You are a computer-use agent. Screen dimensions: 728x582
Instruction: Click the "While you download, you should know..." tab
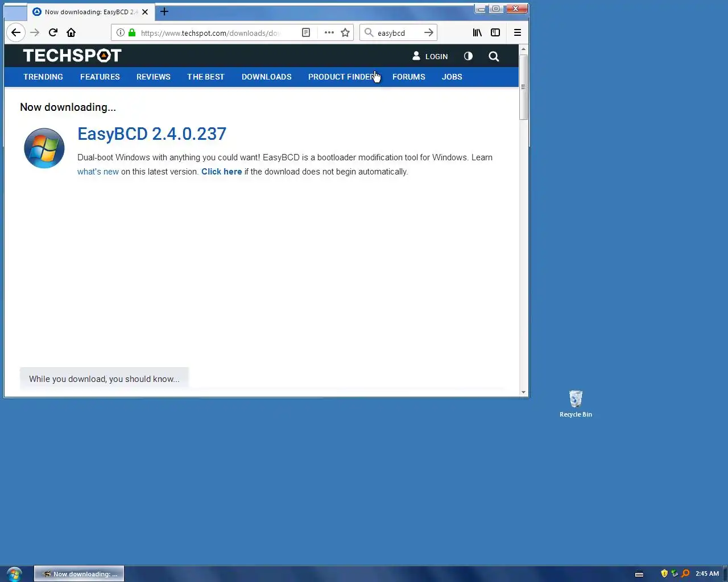(x=104, y=379)
